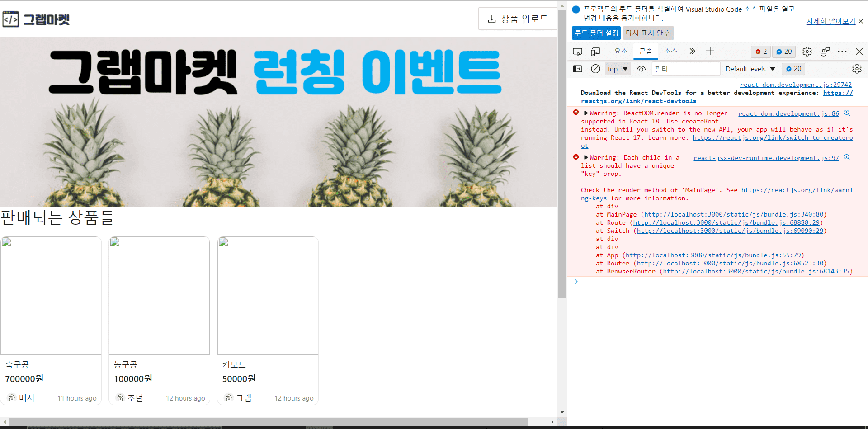
Task: Toggle the console sidebar panel
Action: click(x=578, y=69)
